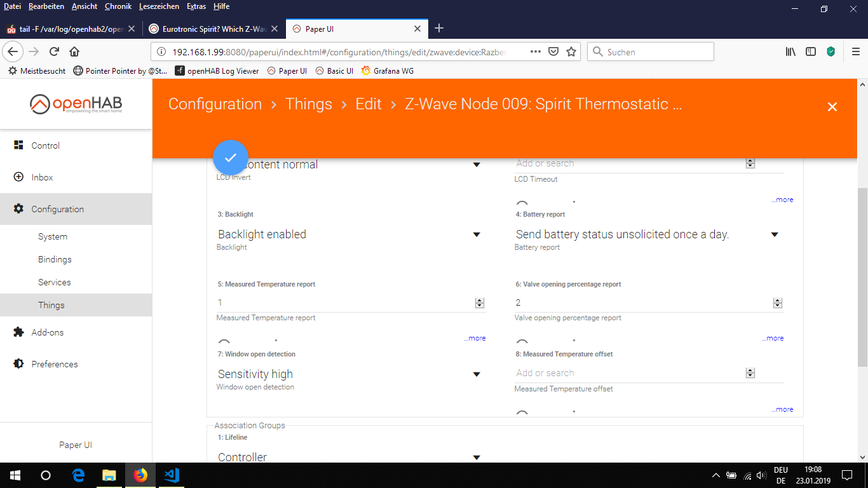
Task: Open the Bearbeiten menu
Action: (x=46, y=6)
